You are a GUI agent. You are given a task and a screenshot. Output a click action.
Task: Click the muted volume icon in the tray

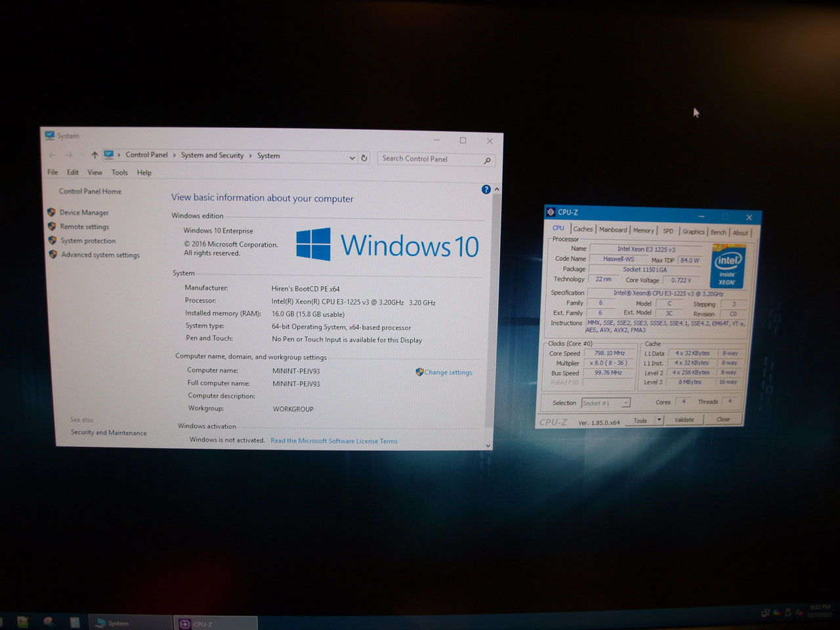click(799, 613)
